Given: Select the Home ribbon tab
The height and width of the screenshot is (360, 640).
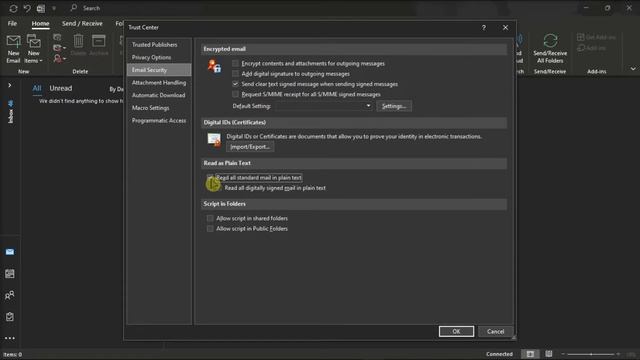Looking at the screenshot, I should coord(40,23).
